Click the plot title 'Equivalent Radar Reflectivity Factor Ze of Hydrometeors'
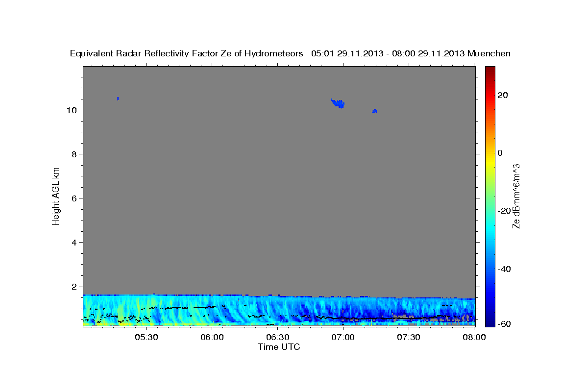This screenshot has height=392, width=588. coord(187,53)
